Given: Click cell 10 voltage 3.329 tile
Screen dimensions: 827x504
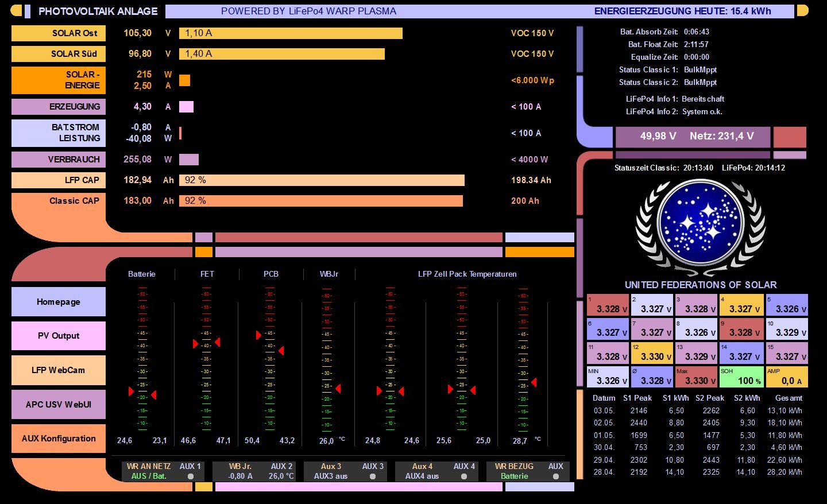Looking at the screenshot, I should [x=787, y=329].
